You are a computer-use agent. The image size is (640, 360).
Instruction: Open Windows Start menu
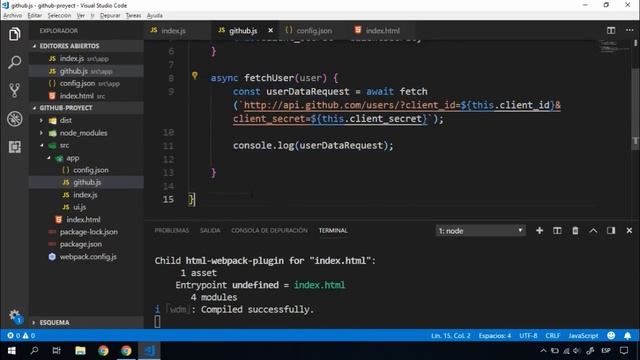[x=11, y=351]
